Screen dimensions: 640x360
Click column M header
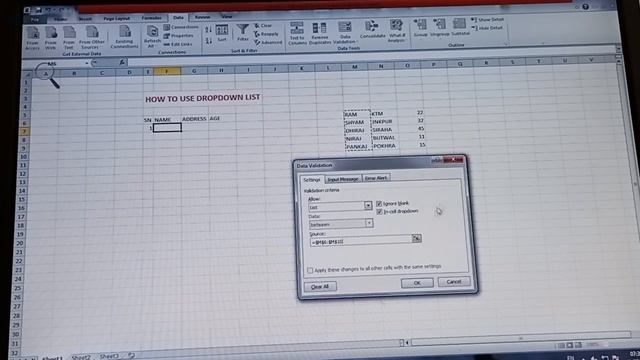(x=355, y=67)
